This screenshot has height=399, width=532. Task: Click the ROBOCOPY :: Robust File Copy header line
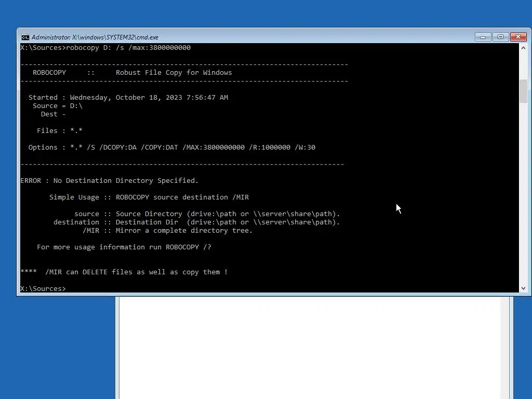point(132,73)
